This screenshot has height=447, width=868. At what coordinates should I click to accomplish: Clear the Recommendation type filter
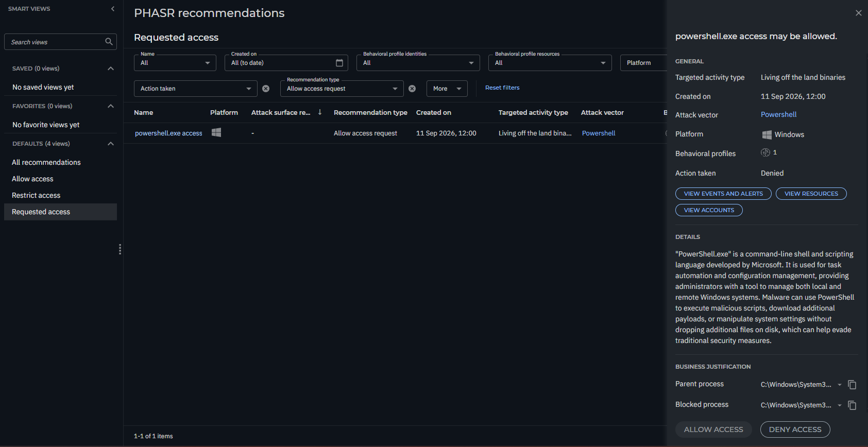pos(412,89)
